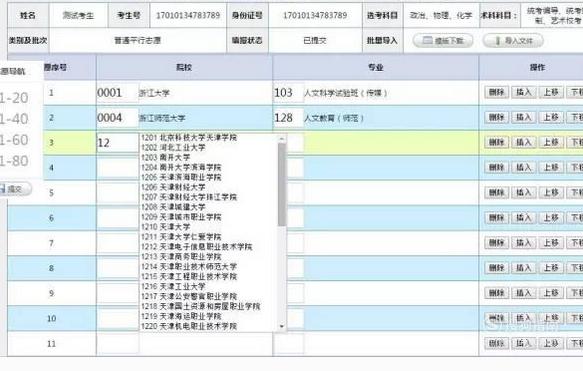Select 1208 天津城建大学 option
The width and height of the screenshot is (583, 371).
point(173,207)
